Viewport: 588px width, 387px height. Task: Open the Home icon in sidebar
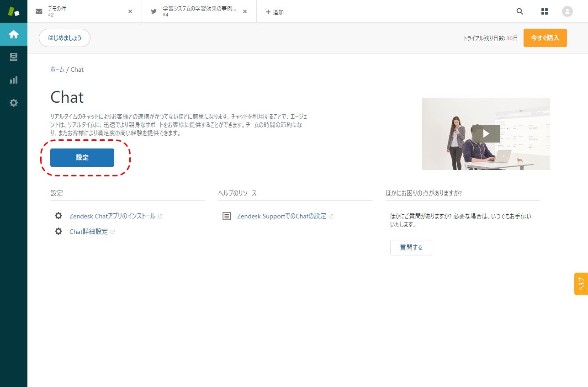(x=14, y=34)
